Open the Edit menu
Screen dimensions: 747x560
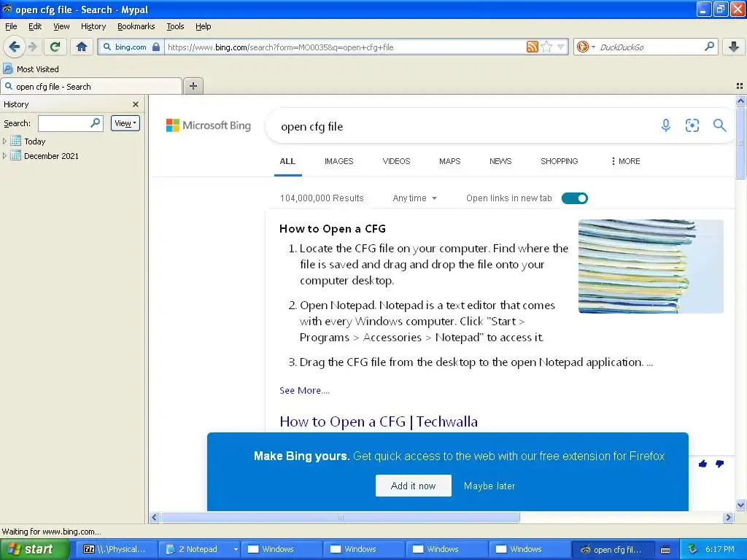35,26
